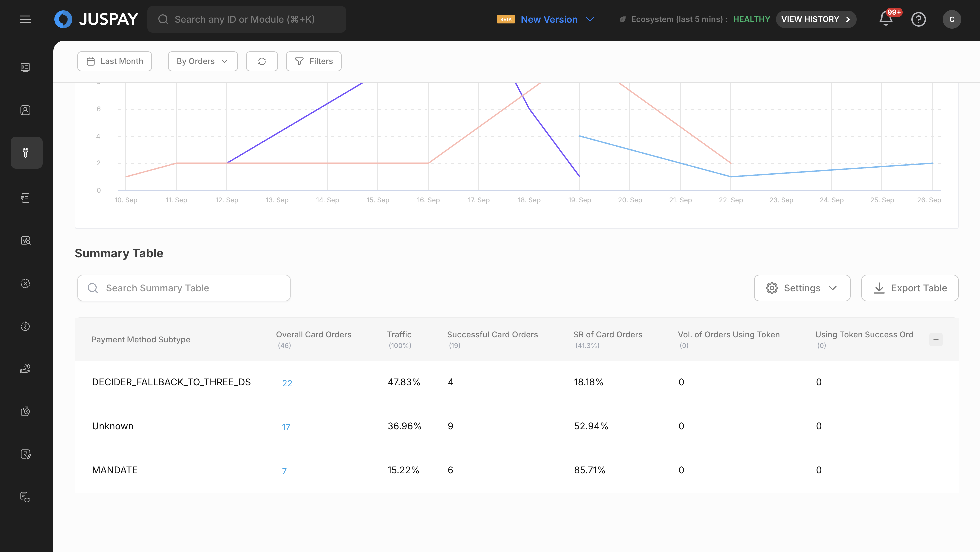Expand the By Orders dropdown
The height and width of the screenshot is (552, 980).
(x=203, y=61)
